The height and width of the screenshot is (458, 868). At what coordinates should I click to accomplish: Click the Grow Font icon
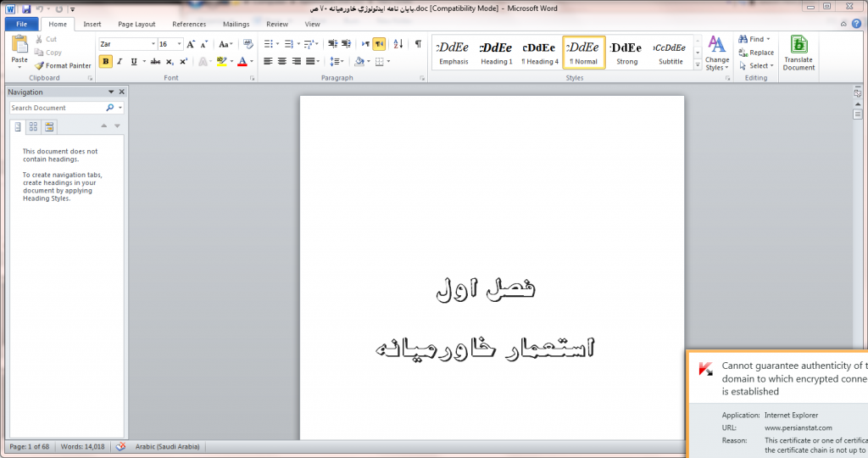coord(191,44)
